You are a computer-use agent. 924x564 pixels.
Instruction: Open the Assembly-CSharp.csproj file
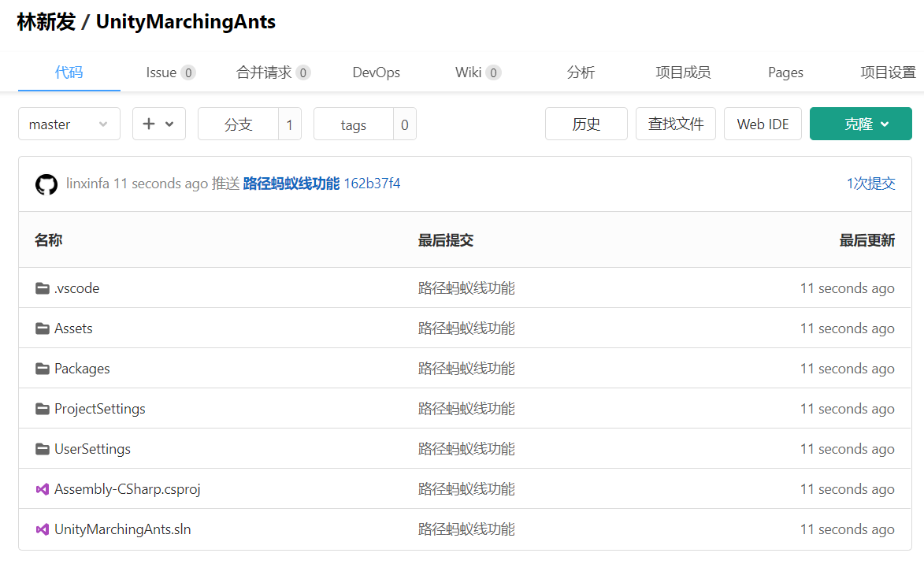pyautogui.click(x=128, y=489)
